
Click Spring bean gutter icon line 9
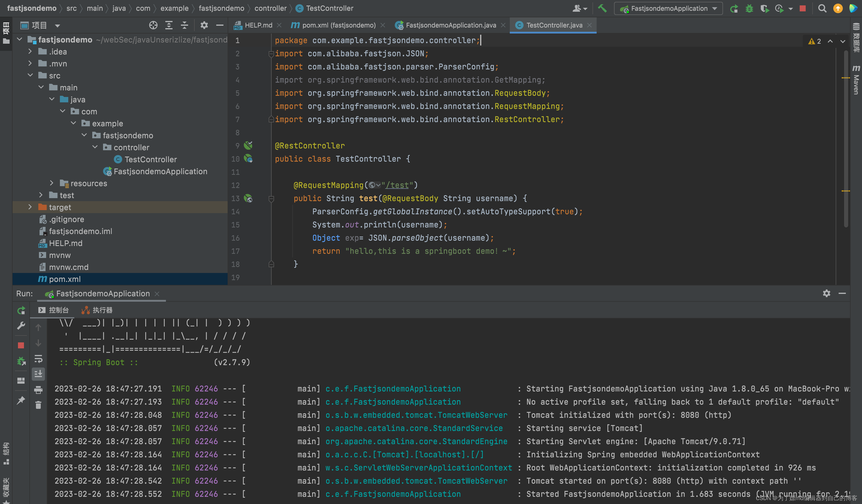[x=248, y=145]
